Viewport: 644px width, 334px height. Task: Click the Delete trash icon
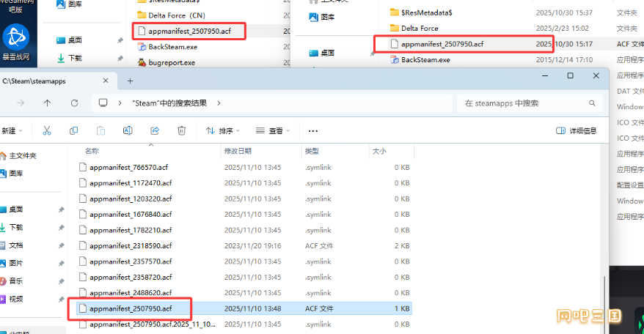pyautogui.click(x=182, y=130)
